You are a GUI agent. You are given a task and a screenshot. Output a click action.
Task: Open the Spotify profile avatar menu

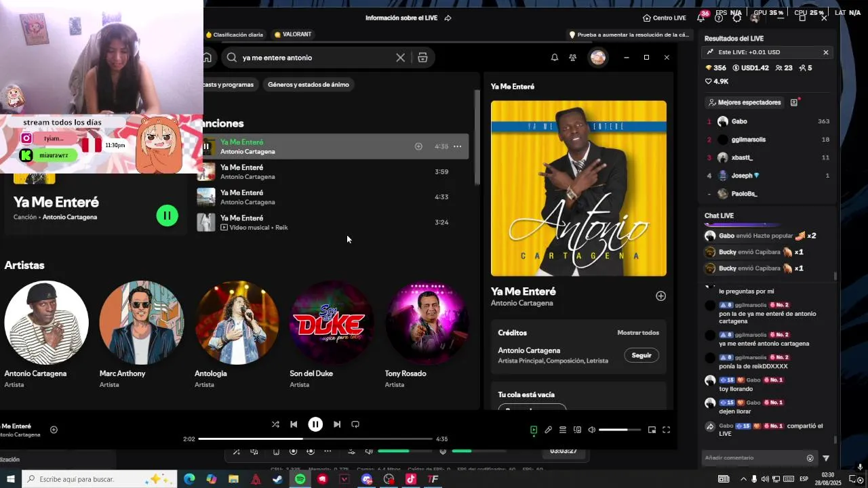click(598, 58)
